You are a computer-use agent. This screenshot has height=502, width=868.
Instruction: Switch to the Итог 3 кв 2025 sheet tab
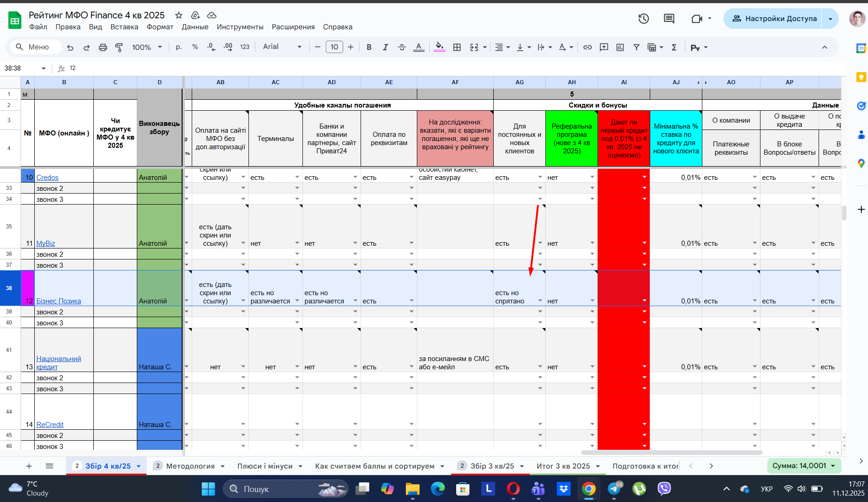tap(563, 466)
